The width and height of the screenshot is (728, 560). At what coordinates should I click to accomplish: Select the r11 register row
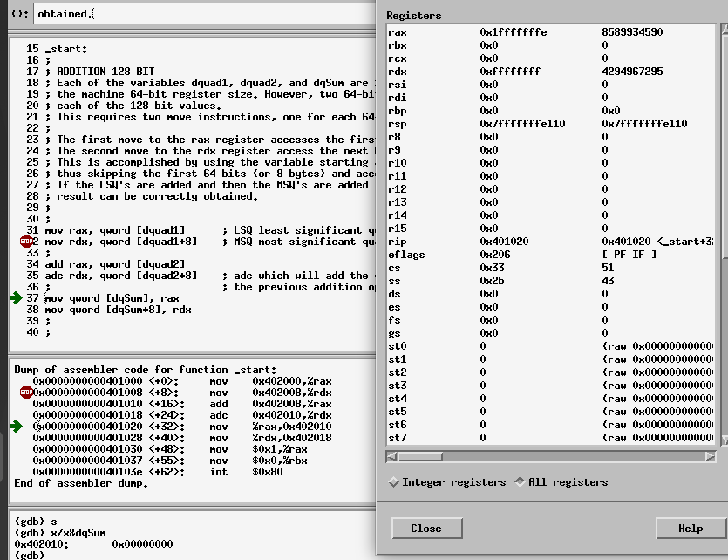551,175
